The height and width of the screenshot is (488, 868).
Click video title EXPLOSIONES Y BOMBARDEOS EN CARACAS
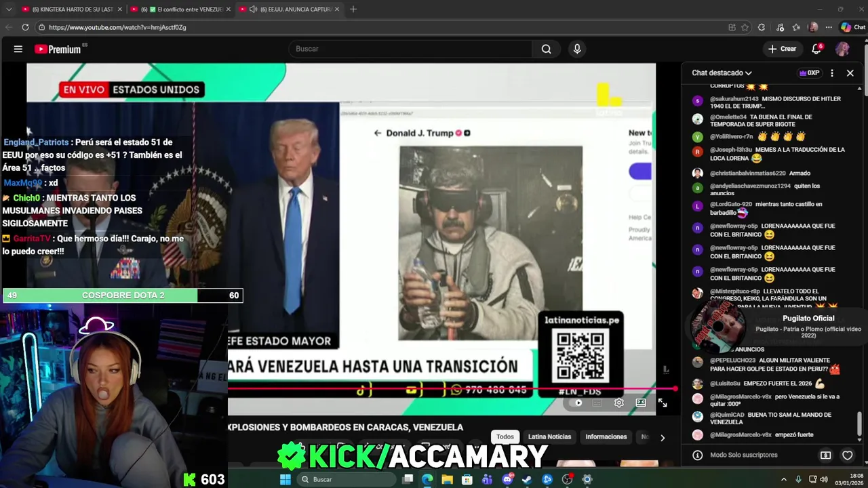click(346, 427)
